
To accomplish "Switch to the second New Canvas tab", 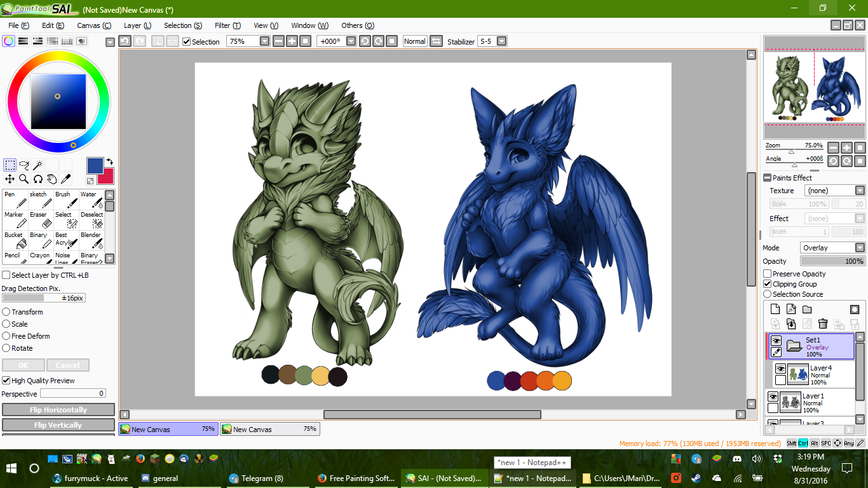I will click(x=270, y=430).
